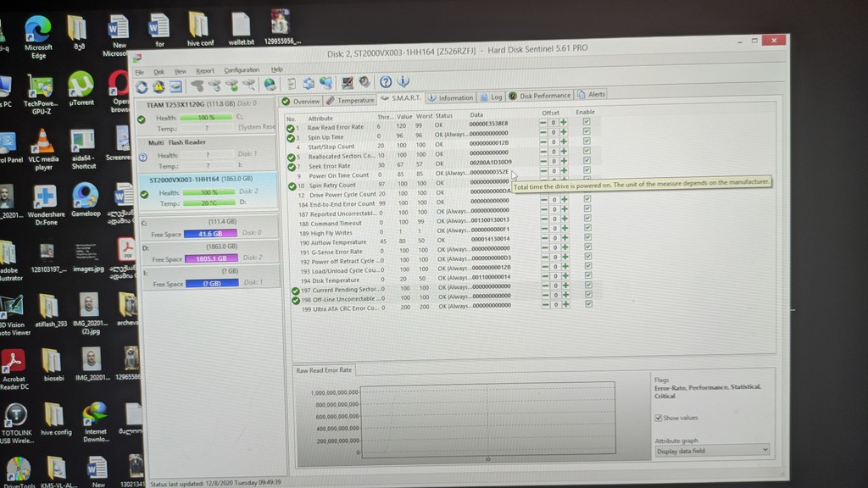Increase offset for Raw Read Error Rate
Screen dimensions: 868x488
tap(563, 122)
